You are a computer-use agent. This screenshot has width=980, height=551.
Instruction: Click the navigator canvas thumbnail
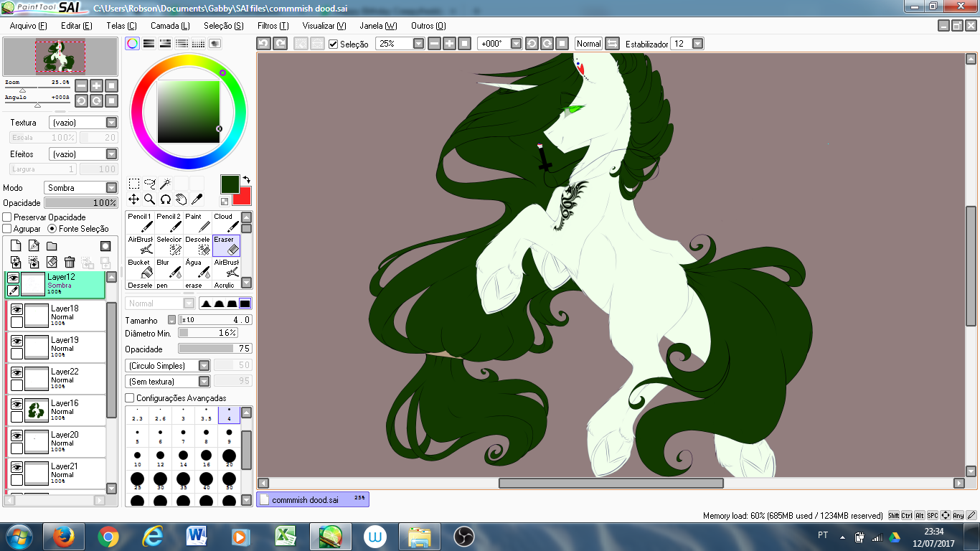pos(60,57)
